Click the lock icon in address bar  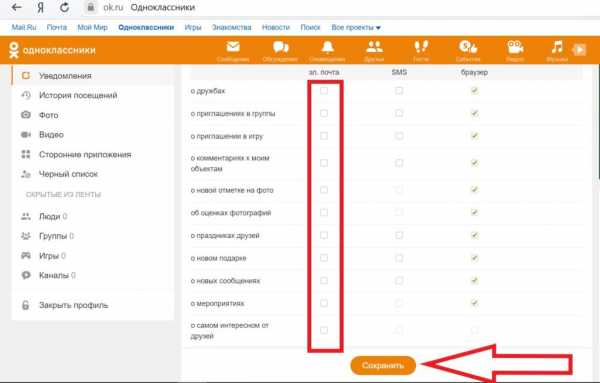click(91, 7)
